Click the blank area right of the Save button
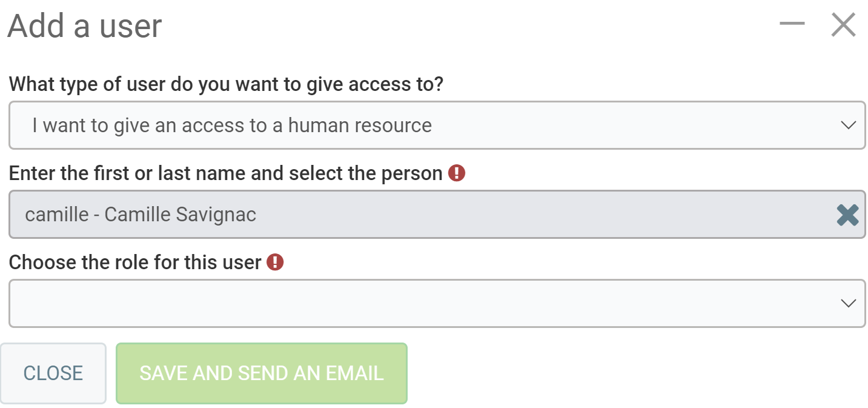868x408 pixels. pos(606,373)
